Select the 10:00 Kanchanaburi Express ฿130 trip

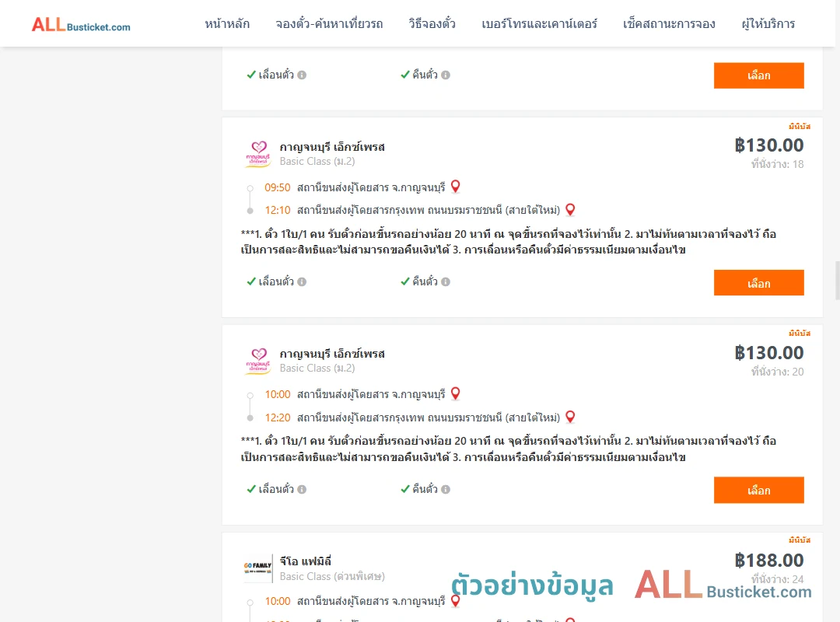coord(758,490)
